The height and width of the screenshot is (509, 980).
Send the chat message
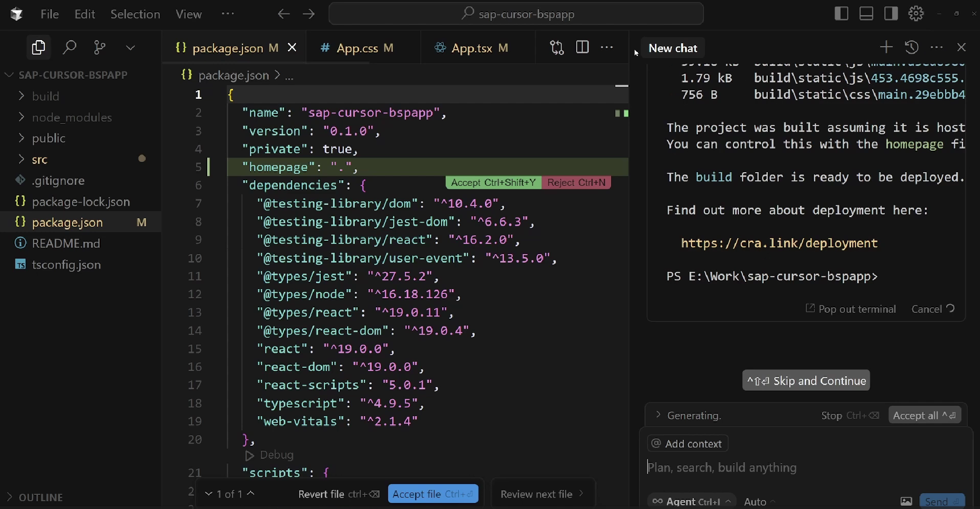point(942,501)
